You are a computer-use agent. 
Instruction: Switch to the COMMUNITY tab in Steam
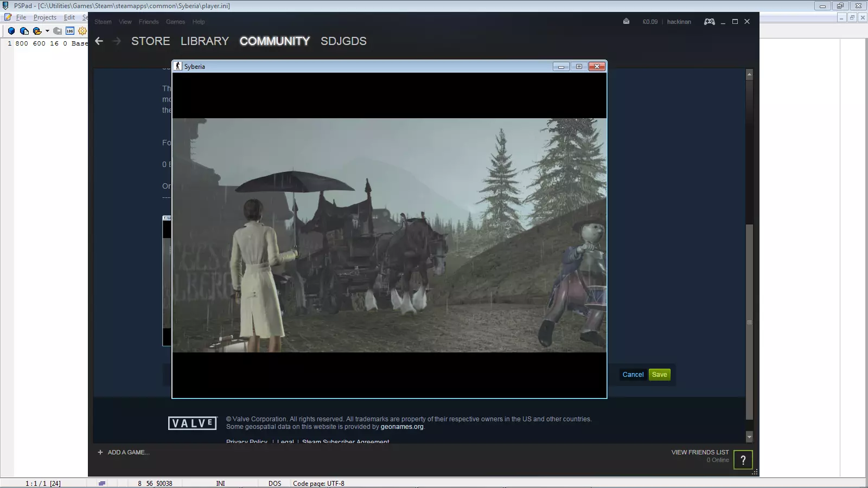click(275, 41)
